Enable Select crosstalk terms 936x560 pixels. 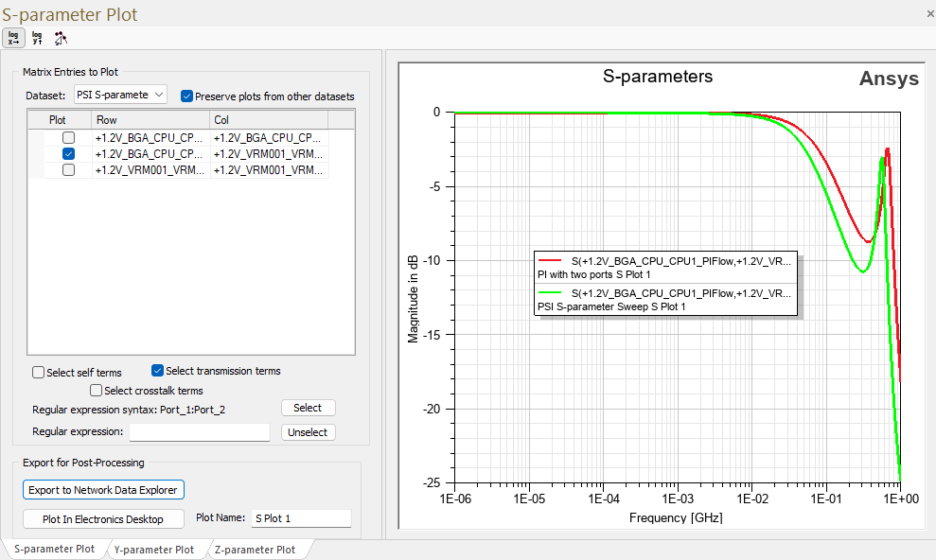97,391
